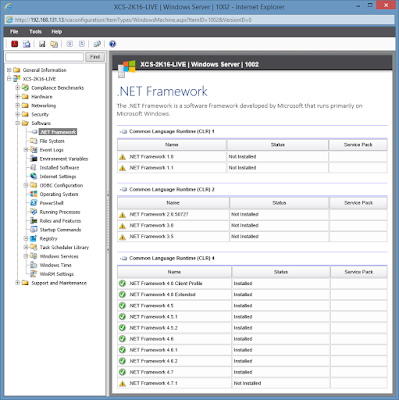Click warning icon beside .NET Framework 3.5
The width and height of the screenshot is (399, 400).
pyautogui.click(x=123, y=237)
